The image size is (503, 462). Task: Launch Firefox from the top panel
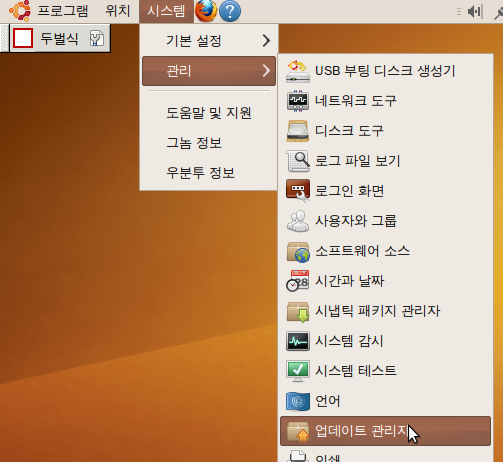[x=205, y=11]
